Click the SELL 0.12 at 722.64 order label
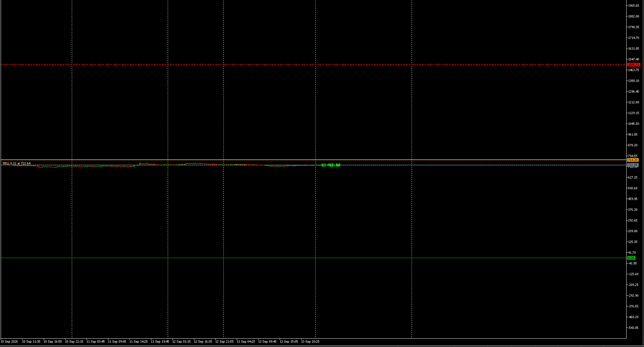Screen dimensions: 644x347 [16, 163]
